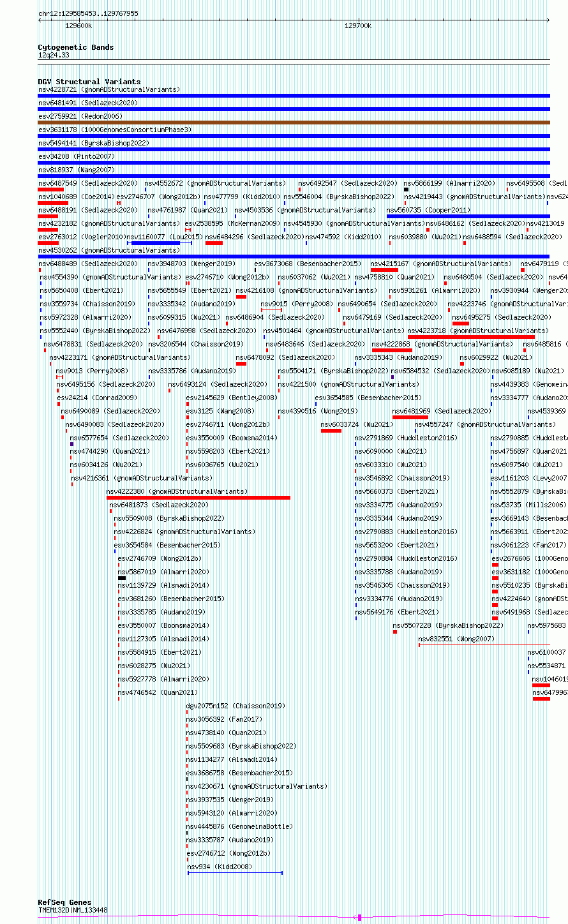
Task: Click the TMEM132D NM_133448 gene label
Action: (x=73, y=910)
